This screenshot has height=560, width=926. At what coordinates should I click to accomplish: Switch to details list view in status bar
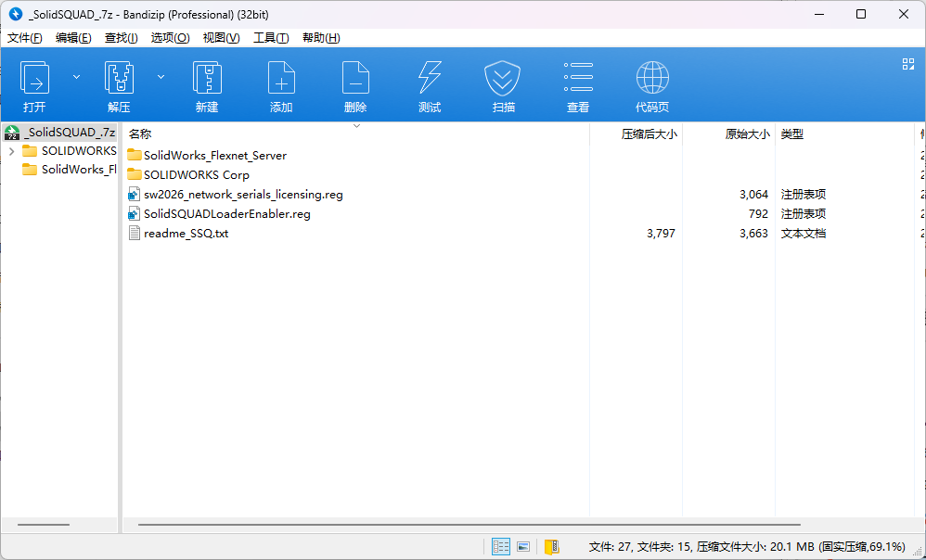[x=501, y=547]
